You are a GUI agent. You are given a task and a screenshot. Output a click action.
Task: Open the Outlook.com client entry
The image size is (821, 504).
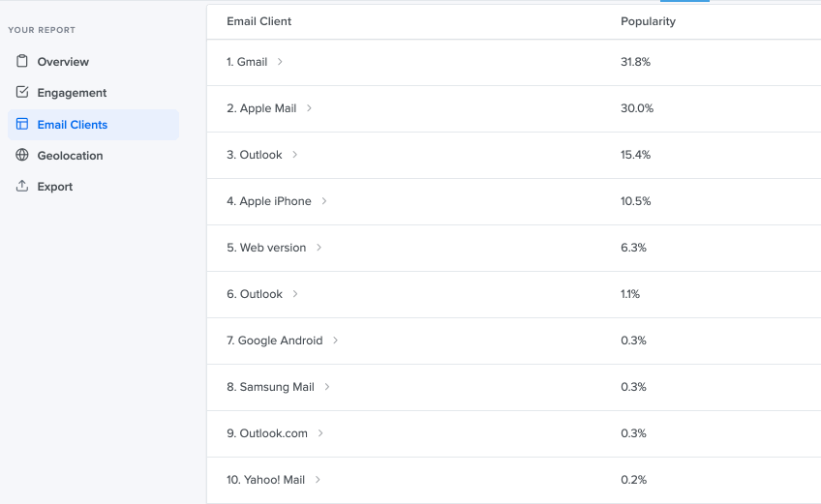pyautogui.click(x=267, y=433)
